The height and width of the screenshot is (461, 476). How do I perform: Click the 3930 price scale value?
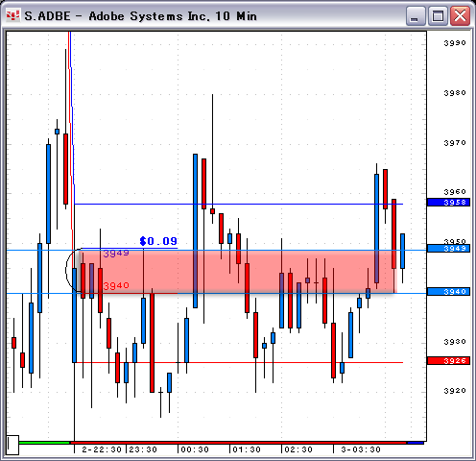point(455,342)
